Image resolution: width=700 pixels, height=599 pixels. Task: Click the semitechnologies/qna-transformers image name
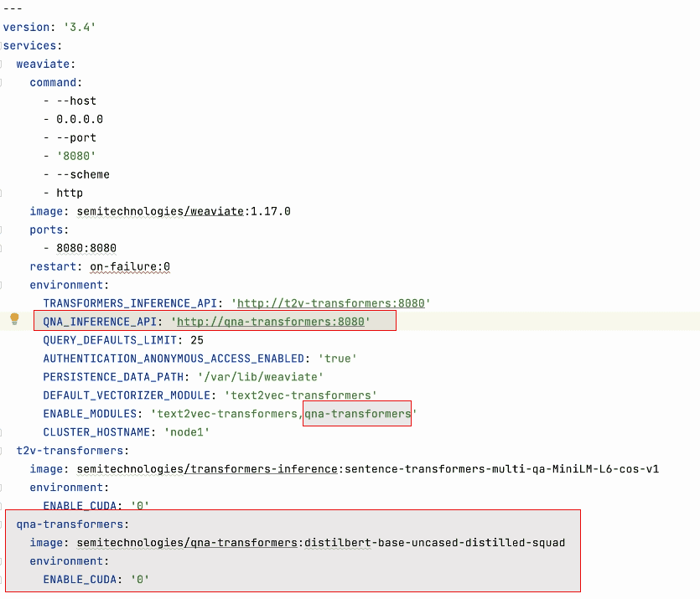click(x=187, y=543)
